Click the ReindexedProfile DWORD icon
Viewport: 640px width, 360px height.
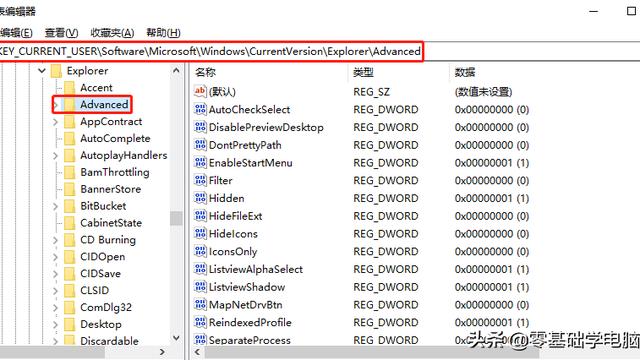(x=200, y=322)
